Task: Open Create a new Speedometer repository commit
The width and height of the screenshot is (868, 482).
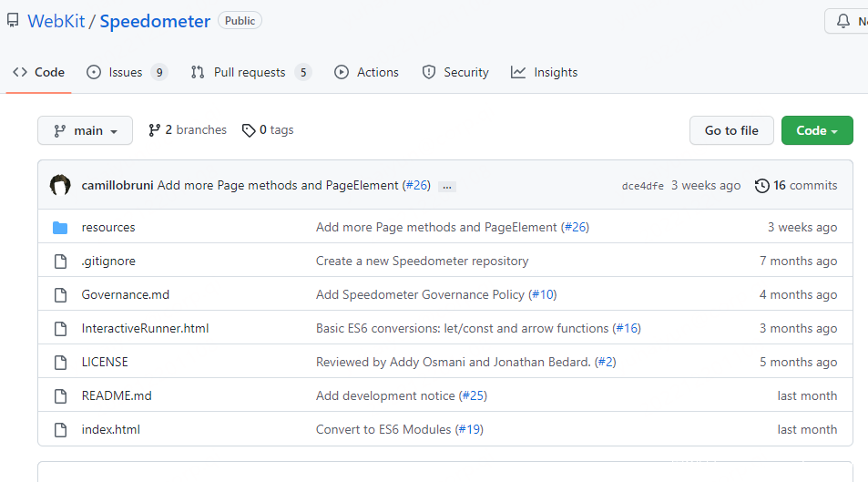Action: (x=423, y=261)
